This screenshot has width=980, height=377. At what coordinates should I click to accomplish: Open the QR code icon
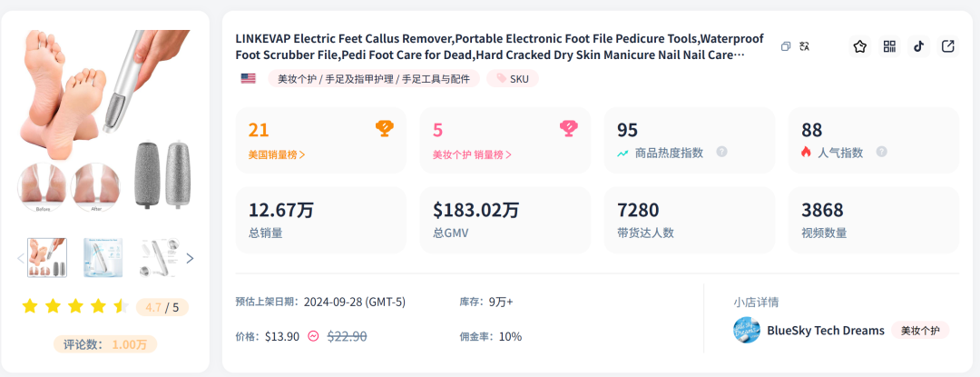pos(889,46)
